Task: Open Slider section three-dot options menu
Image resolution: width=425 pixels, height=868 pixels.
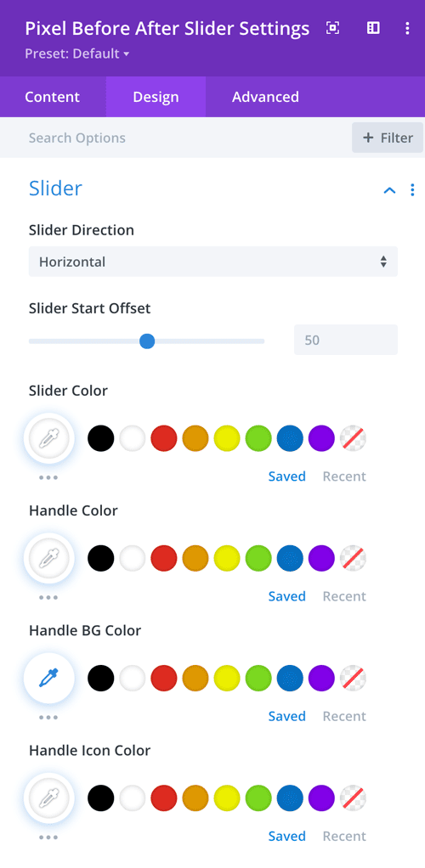Action: point(412,190)
